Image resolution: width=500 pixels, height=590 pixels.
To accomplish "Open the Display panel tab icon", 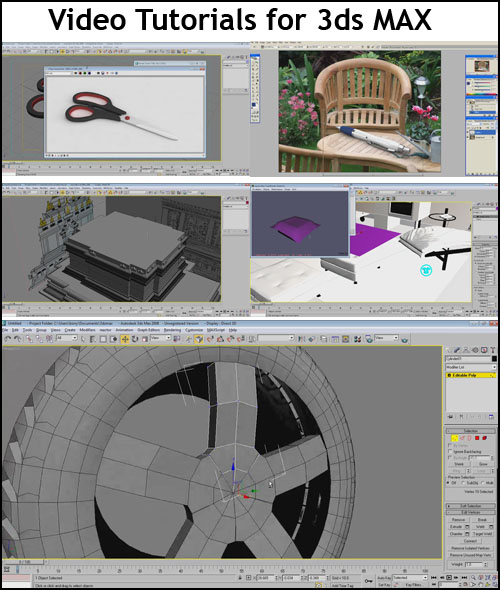I will point(484,350).
